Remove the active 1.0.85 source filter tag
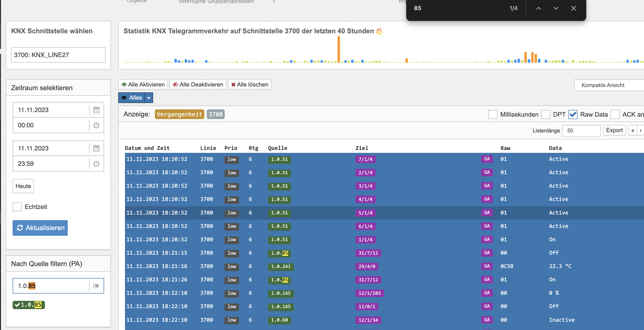 click(29, 305)
